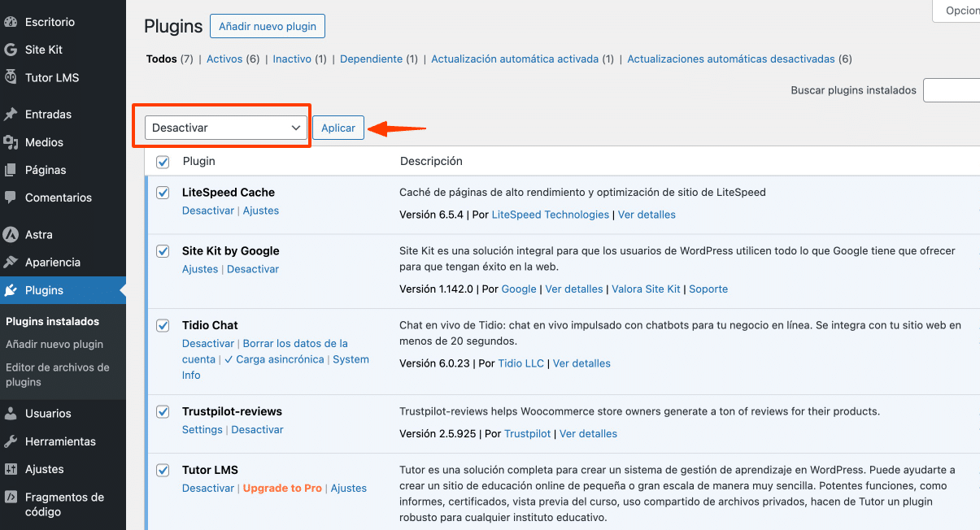The height and width of the screenshot is (530, 980).
Task: Click the Apariencia paintbrush icon
Action: [11, 263]
